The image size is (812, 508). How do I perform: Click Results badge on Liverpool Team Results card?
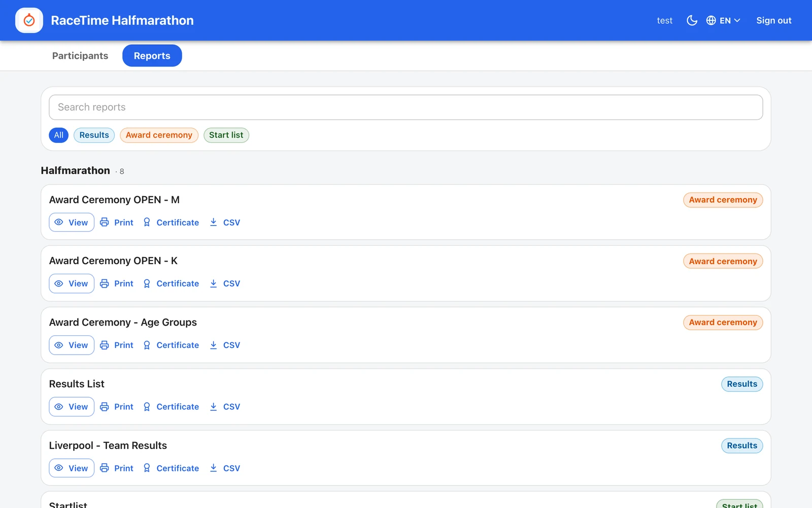tap(742, 446)
